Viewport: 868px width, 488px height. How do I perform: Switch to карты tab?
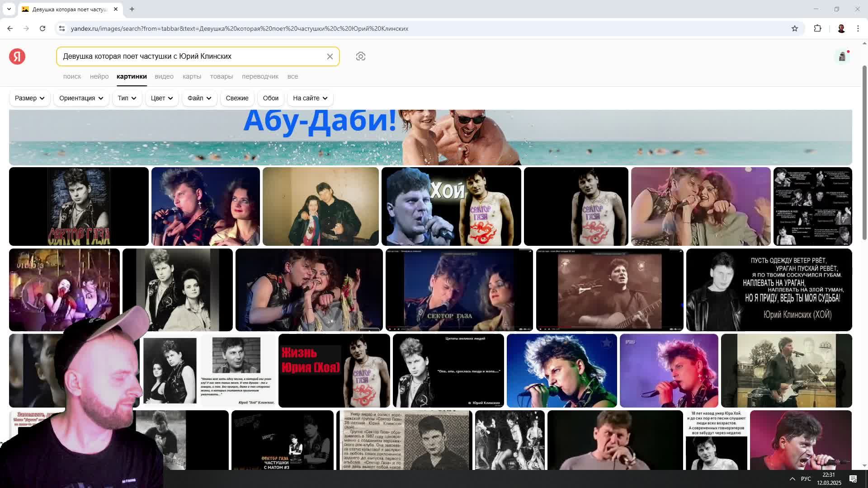(x=192, y=76)
